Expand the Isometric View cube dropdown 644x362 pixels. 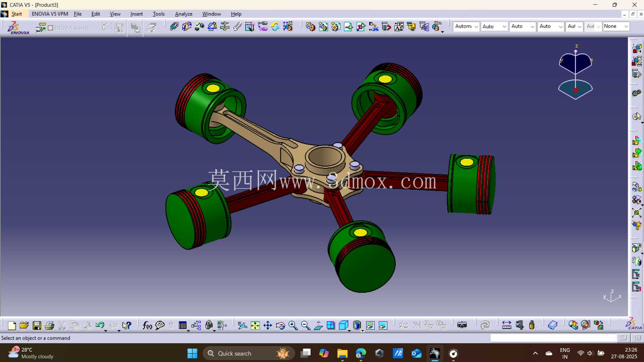[349, 331]
